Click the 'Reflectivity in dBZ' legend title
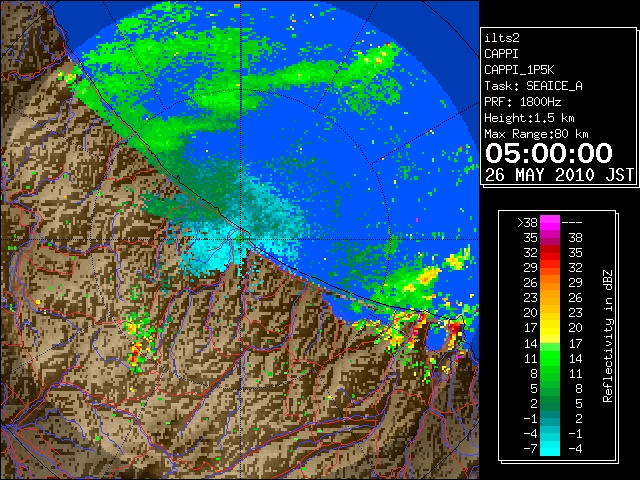Viewport: 640px width, 480px height. pyautogui.click(x=608, y=336)
